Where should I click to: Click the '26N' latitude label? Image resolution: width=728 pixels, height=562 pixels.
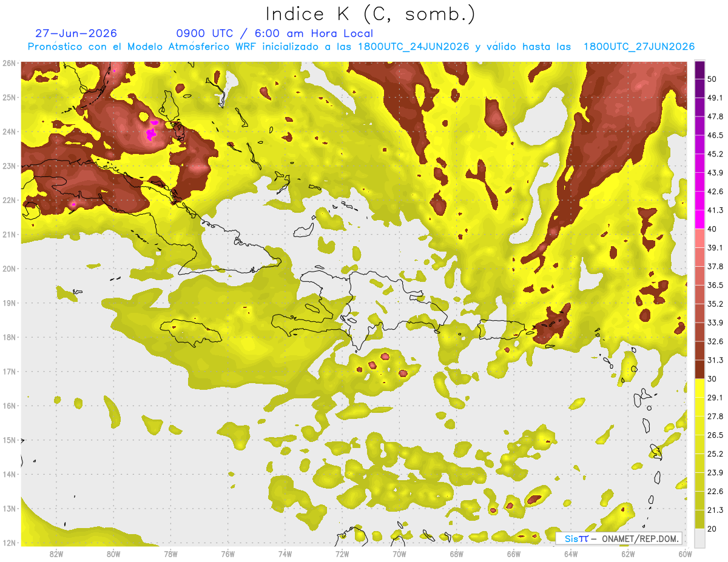coord(9,63)
